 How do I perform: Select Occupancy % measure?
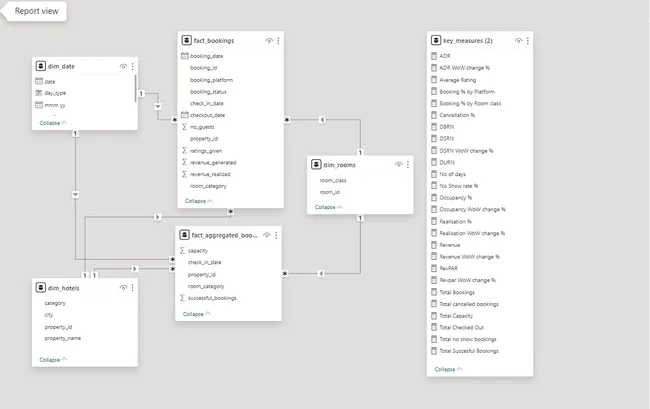pyautogui.click(x=456, y=198)
